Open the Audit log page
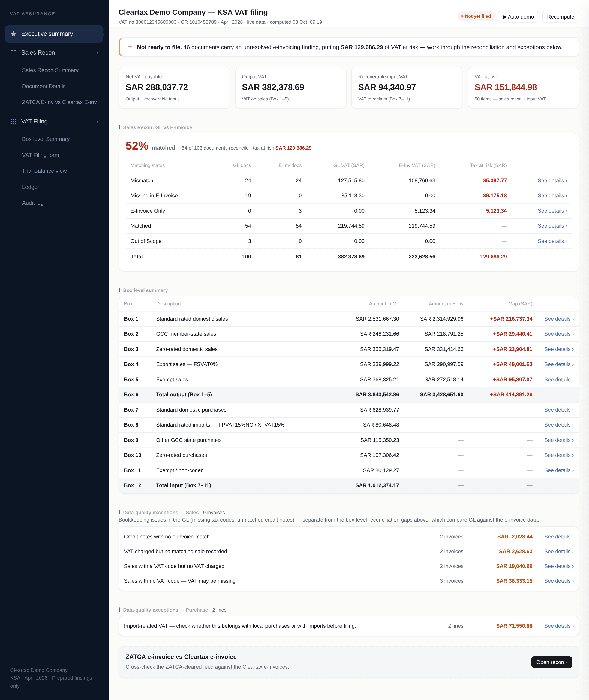Image resolution: width=589 pixels, height=700 pixels. click(x=33, y=203)
